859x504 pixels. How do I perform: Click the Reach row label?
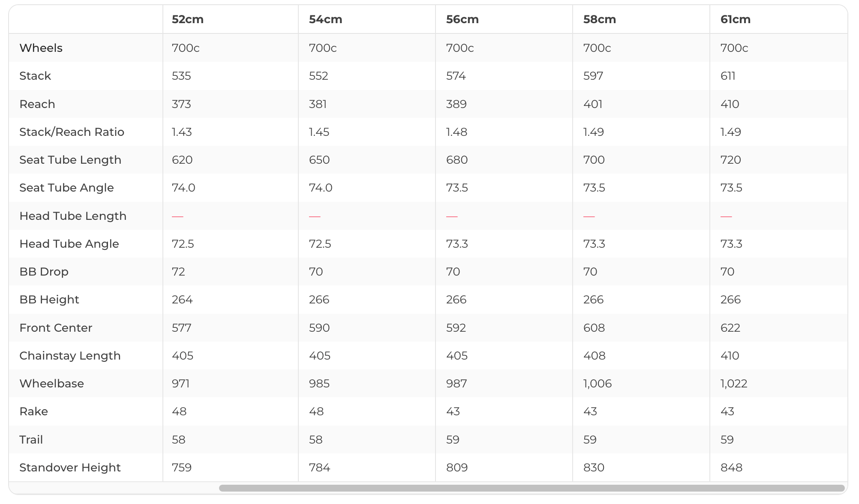37,104
